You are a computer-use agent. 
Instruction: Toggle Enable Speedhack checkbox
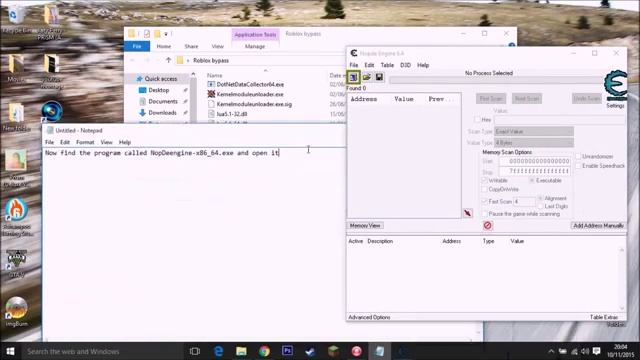[578, 166]
